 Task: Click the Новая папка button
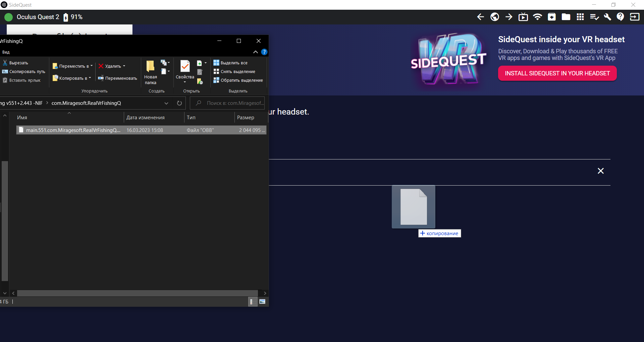point(151,72)
